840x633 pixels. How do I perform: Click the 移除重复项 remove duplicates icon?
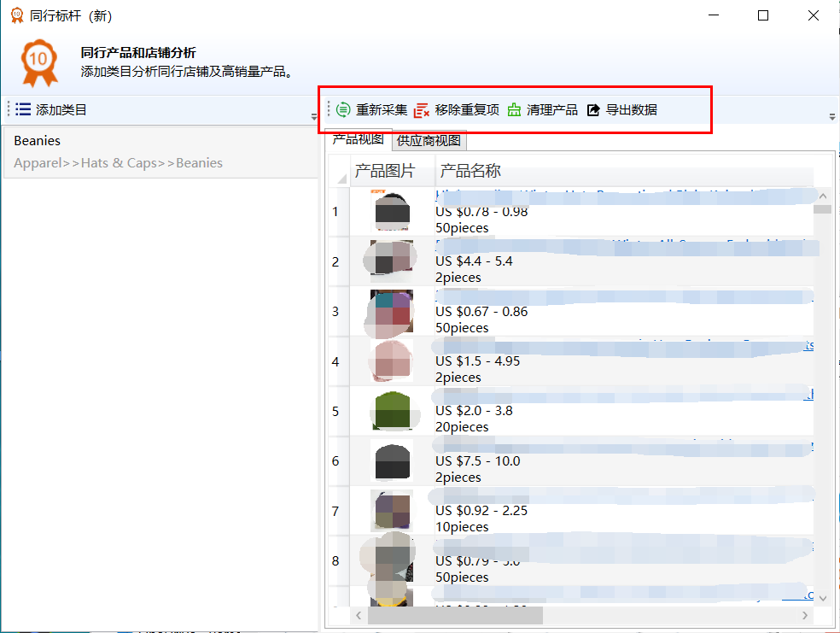422,110
